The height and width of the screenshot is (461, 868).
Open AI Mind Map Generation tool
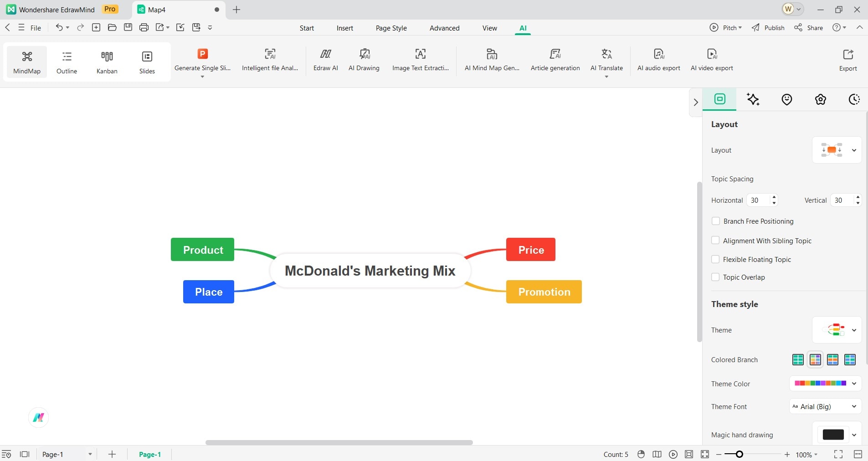(x=492, y=60)
